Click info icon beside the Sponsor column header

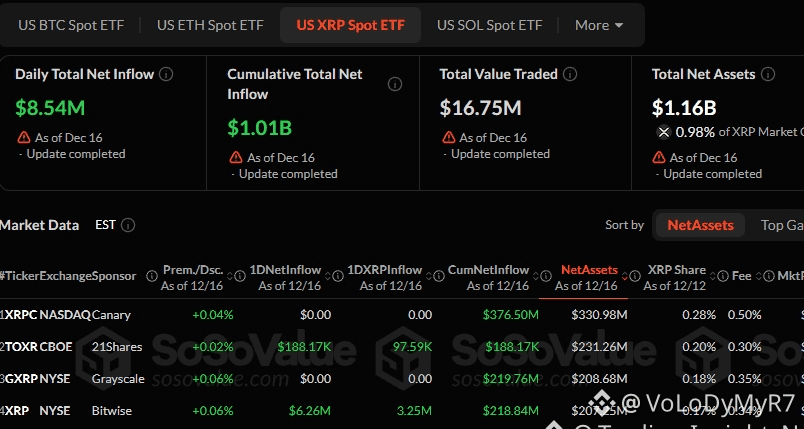(152, 275)
